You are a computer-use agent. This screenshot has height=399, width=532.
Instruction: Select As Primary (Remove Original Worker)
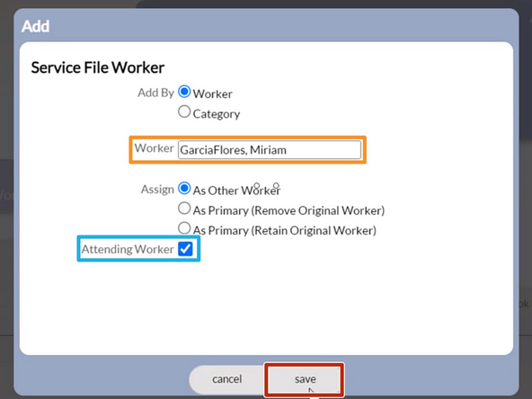184,208
